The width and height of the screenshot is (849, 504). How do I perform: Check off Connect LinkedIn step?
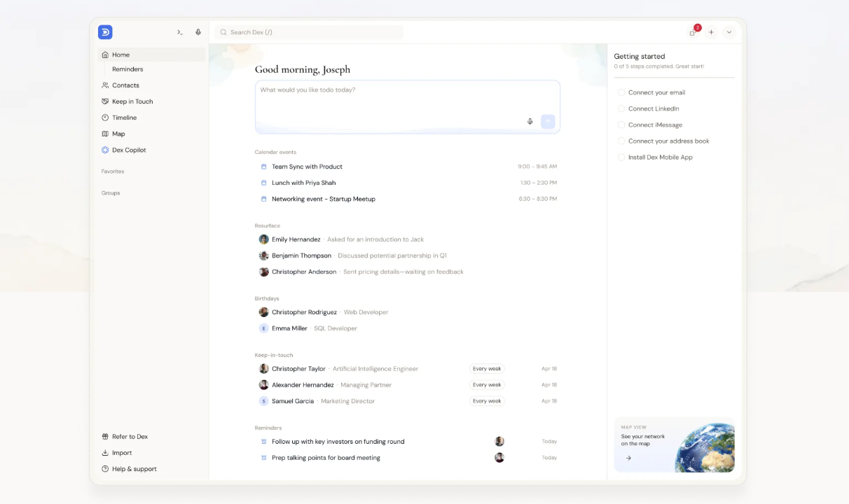621,108
